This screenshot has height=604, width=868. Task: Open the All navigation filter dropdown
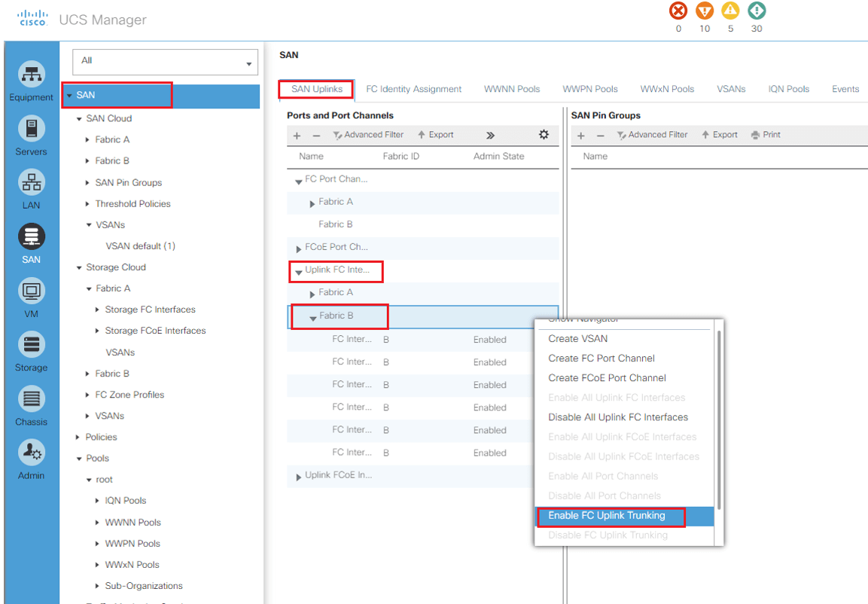click(x=165, y=62)
